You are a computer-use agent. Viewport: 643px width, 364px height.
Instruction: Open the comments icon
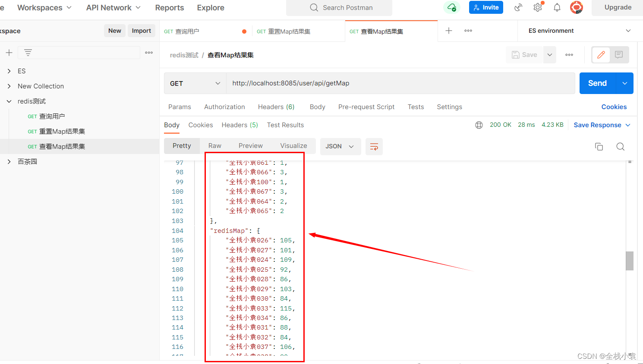[x=619, y=55]
